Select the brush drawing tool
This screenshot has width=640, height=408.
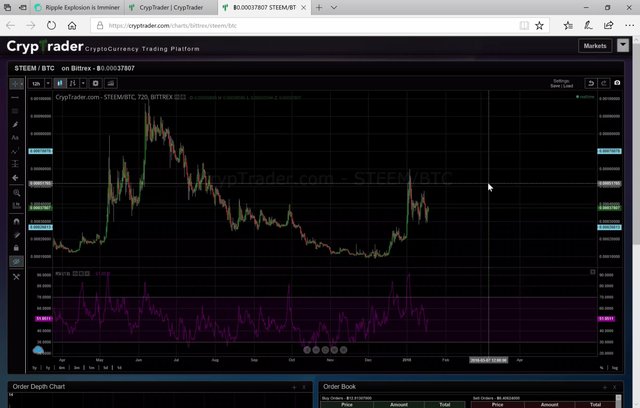[16, 124]
